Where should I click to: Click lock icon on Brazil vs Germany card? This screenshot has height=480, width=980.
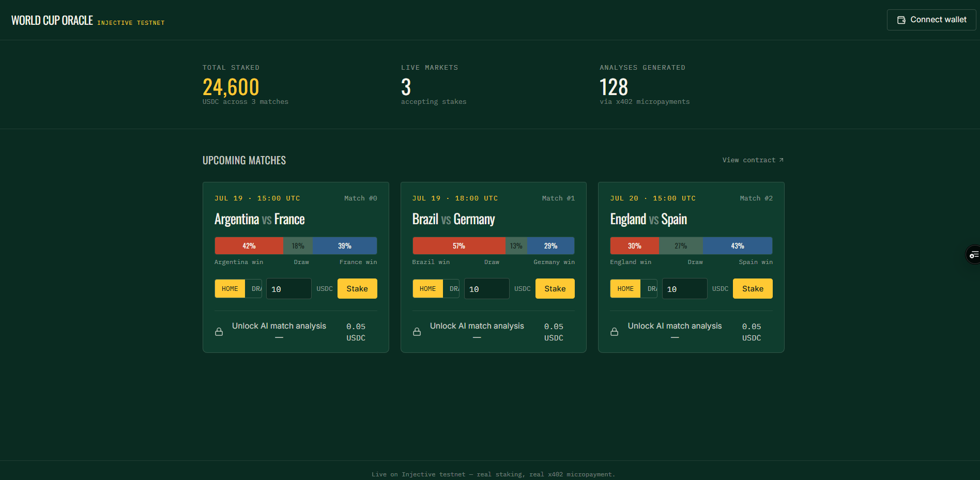click(x=417, y=332)
